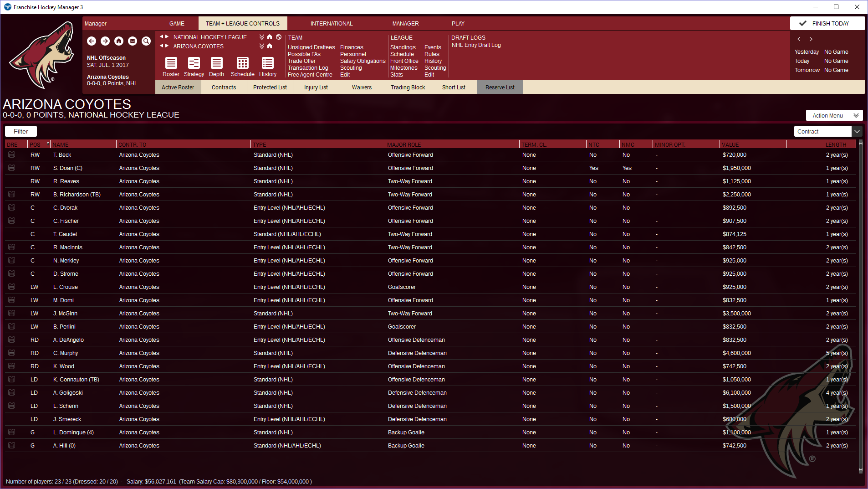
Task: Toggle dressed status for C. Dvorak
Action: tap(12, 208)
